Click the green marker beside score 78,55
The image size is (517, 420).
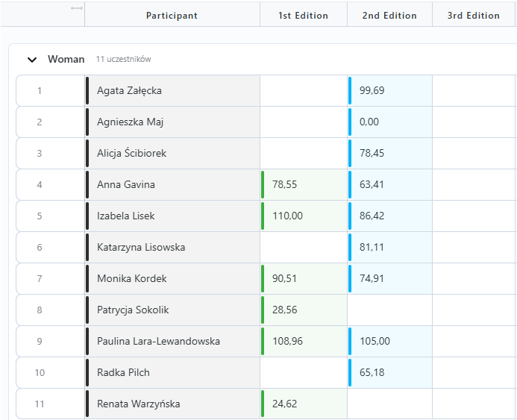pos(263,184)
